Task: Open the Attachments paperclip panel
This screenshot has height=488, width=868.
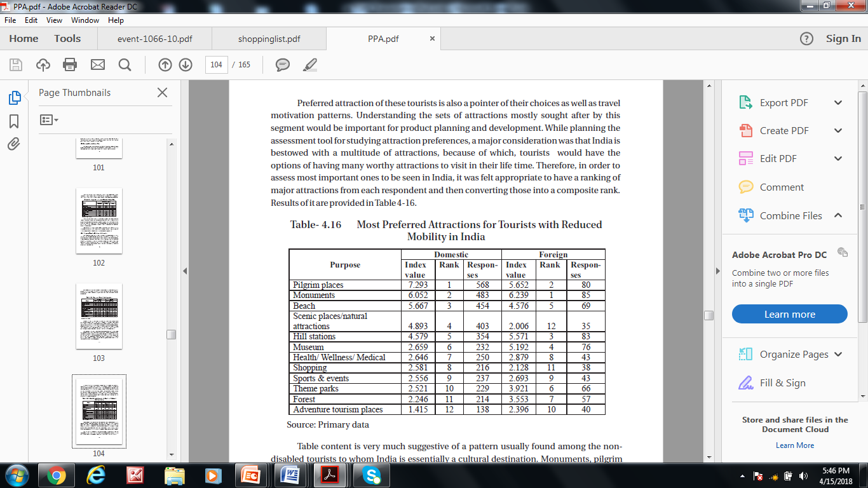Action: pos(14,144)
